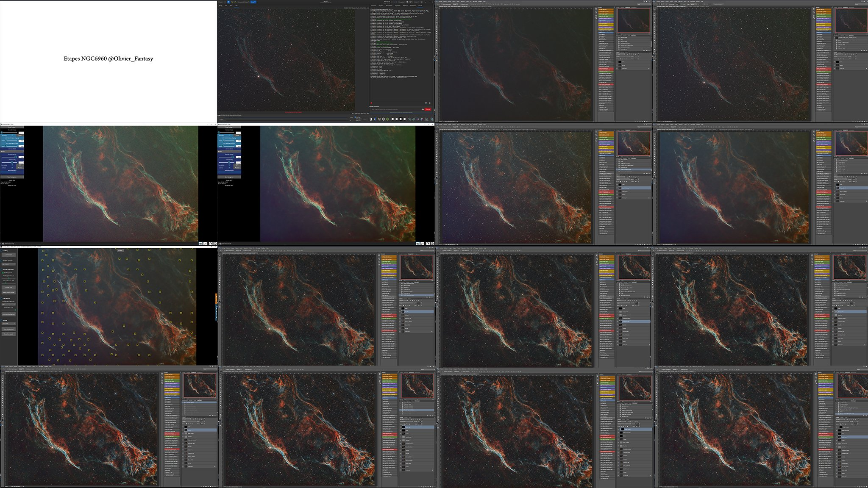Open Saving format dropdown in GraXpert
868x488 pixels.
pos(8,324)
